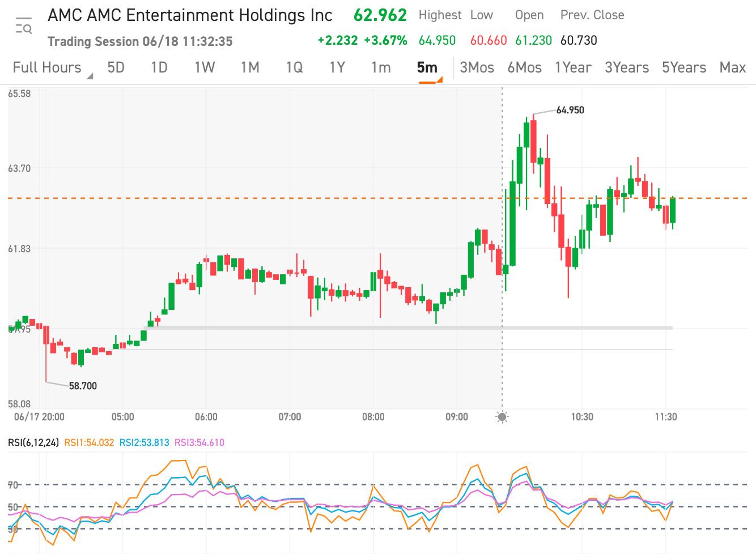Click the RSI3:54.610 pink legend
This screenshot has height=554, width=756.
point(199,442)
